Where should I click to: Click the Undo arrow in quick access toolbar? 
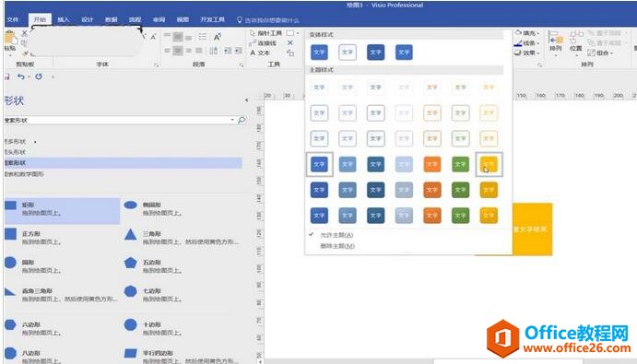click(x=20, y=76)
